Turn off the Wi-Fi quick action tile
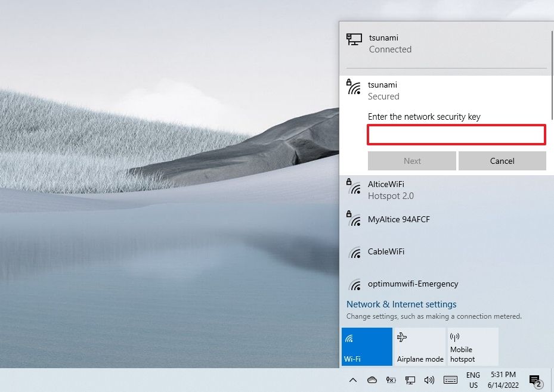Image resolution: width=554 pixels, height=392 pixels. 366,346
